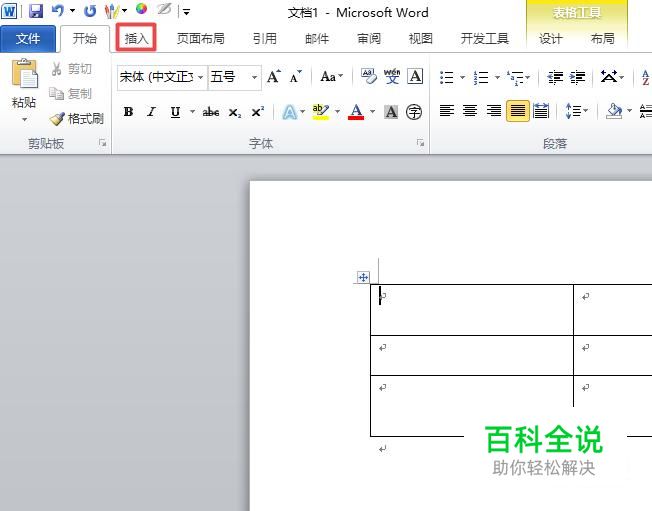The width and height of the screenshot is (652, 511).
Task: Align text left
Action: tap(447, 111)
